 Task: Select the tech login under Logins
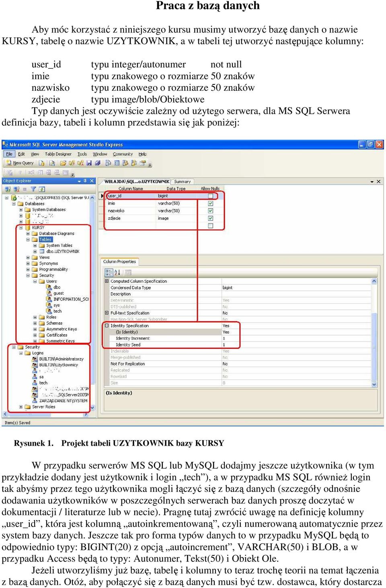[x=43, y=383]
